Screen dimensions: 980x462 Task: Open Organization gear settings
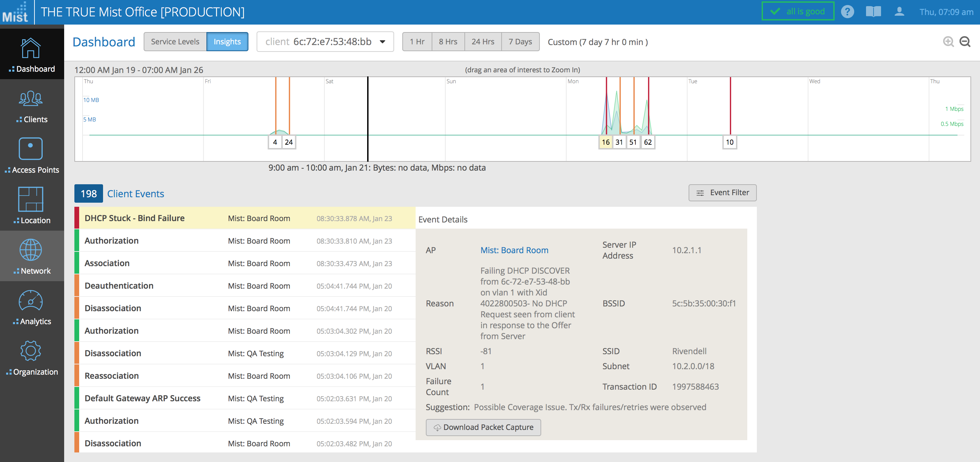pos(31,350)
